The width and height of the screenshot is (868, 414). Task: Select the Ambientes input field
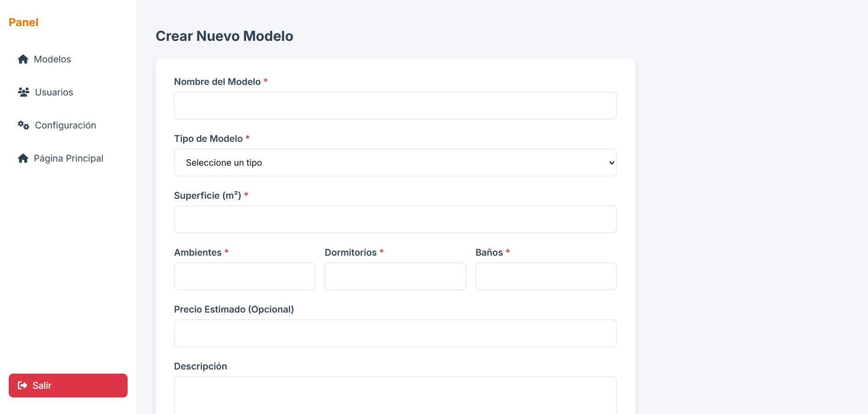click(x=244, y=276)
